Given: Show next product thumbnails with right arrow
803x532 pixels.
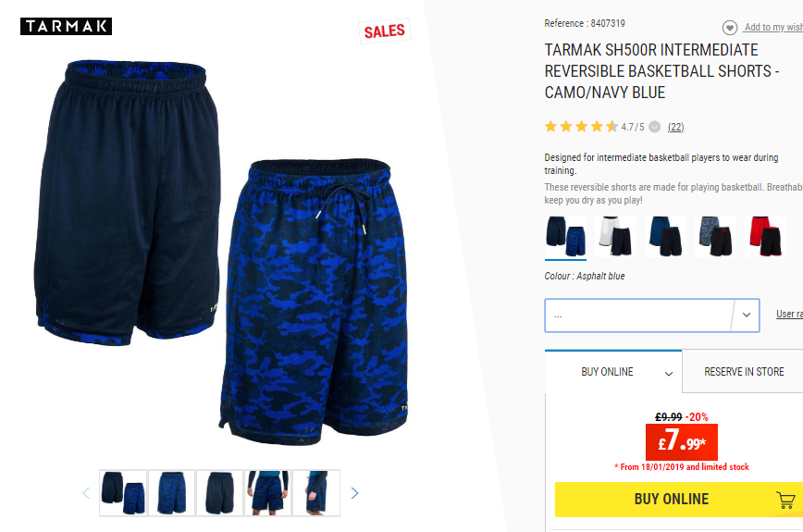Looking at the screenshot, I should tap(354, 493).
